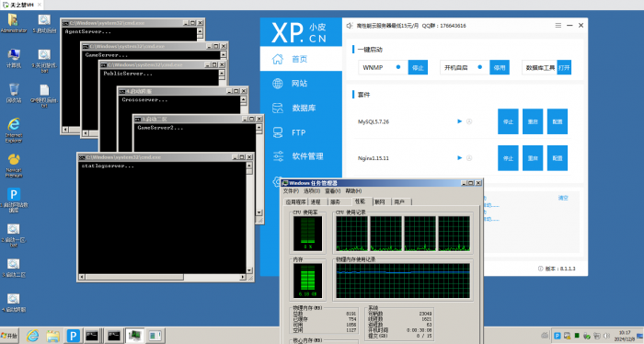This screenshot has width=644, height=344.
Task: Open File Explorer folder in taskbar
Action: point(52,336)
